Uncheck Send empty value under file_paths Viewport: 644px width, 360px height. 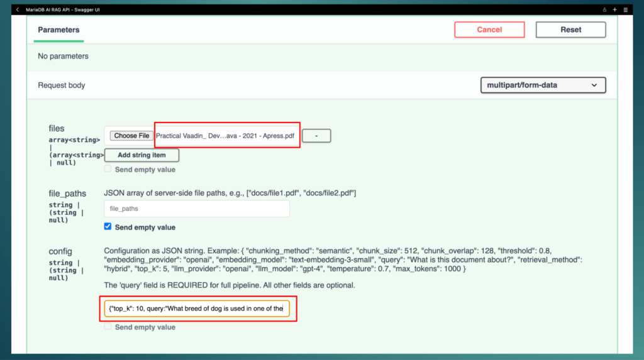coord(108,227)
